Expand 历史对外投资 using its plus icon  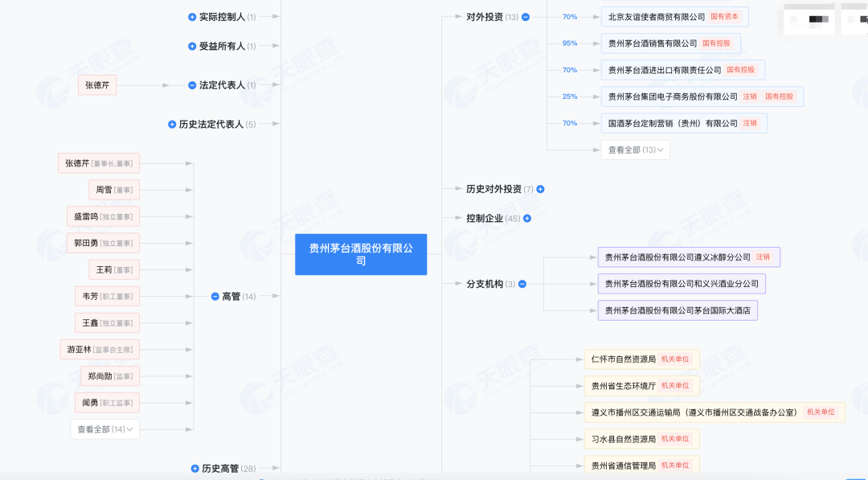tap(541, 189)
